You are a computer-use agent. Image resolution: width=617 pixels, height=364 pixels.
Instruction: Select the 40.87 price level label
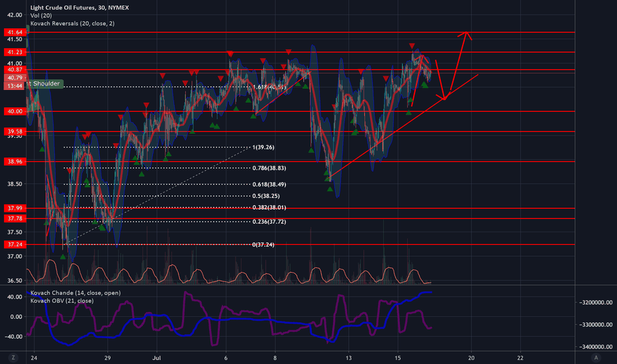click(15, 69)
